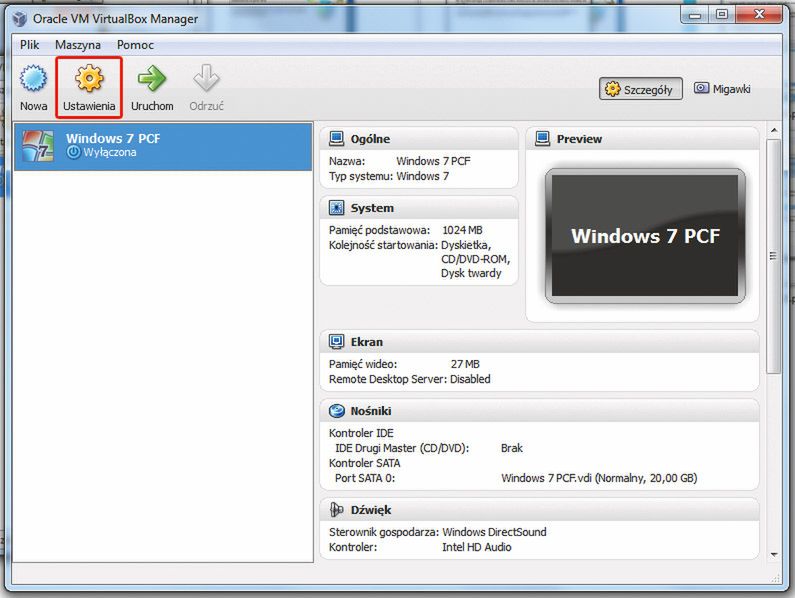Close the VirtualBox Manager window
The width and height of the screenshot is (795, 598).
point(758,14)
